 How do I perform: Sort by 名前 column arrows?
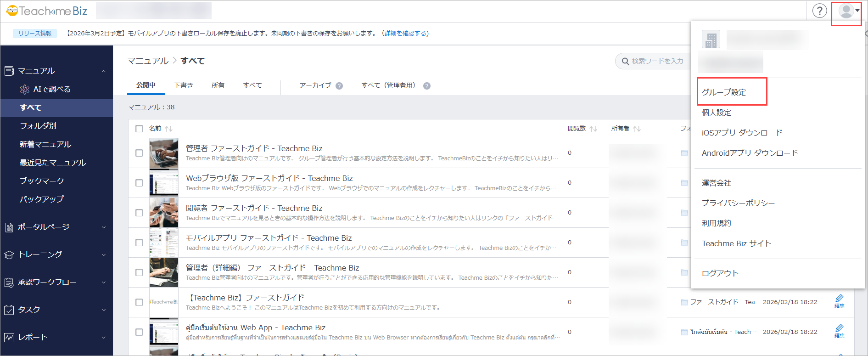click(x=168, y=129)
